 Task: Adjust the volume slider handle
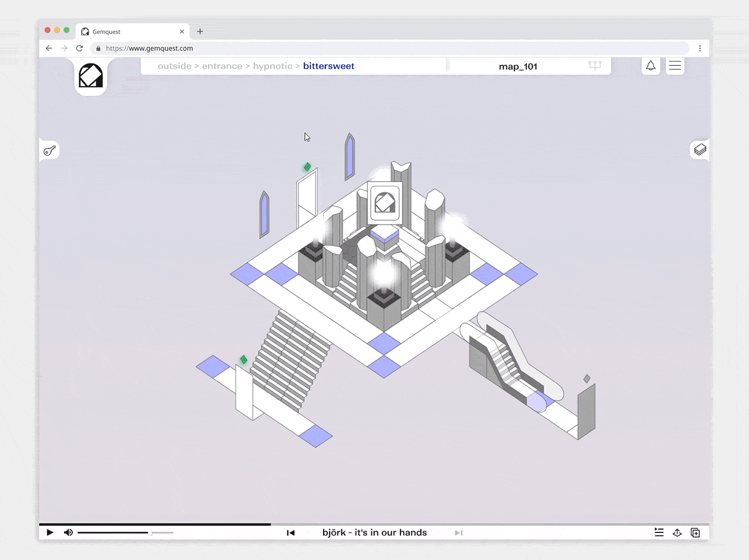[x=150, y=532]
